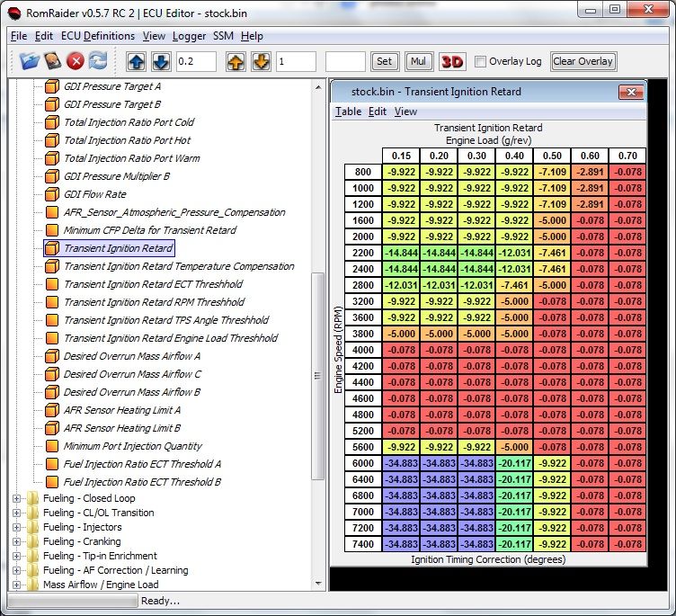Click the save ROM icon in toolbar
Screen dimensions: 676x616
click(x=53, y=61)
